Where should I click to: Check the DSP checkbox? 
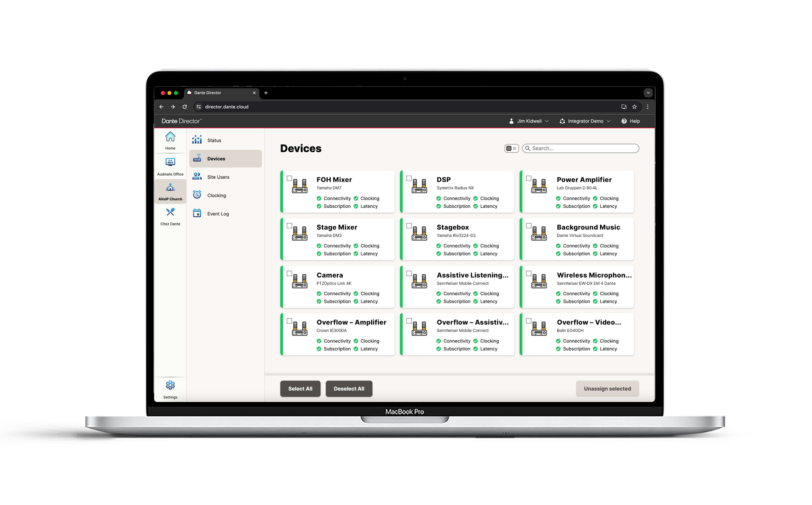pyautogui.click(x=409, y=178)
